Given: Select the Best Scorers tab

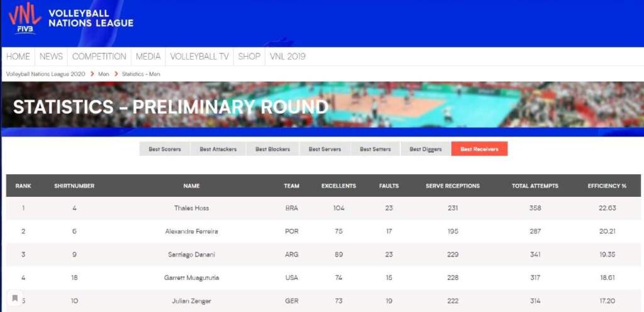Looking at the screenshot, I should click(165, 149).
